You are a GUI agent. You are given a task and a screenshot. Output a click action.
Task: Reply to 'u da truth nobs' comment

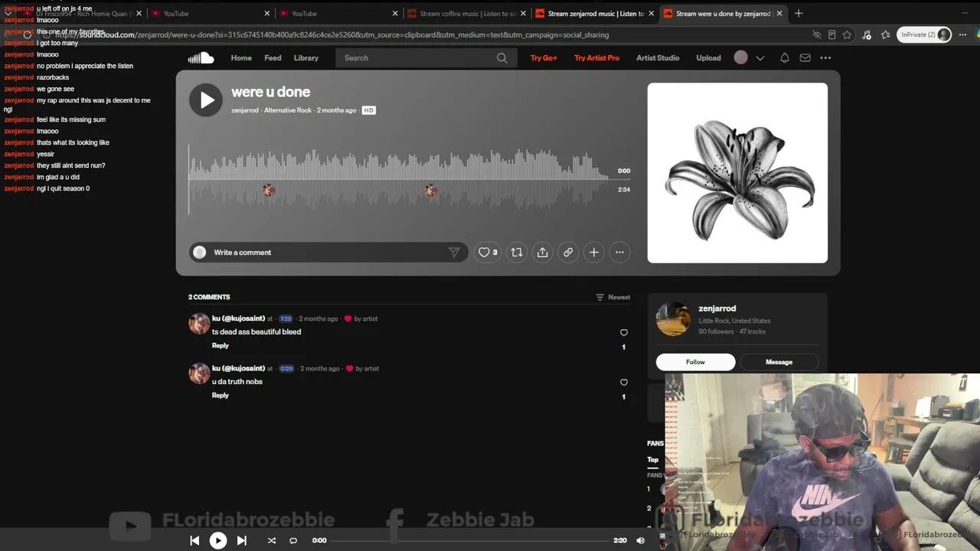click(220, 396)
